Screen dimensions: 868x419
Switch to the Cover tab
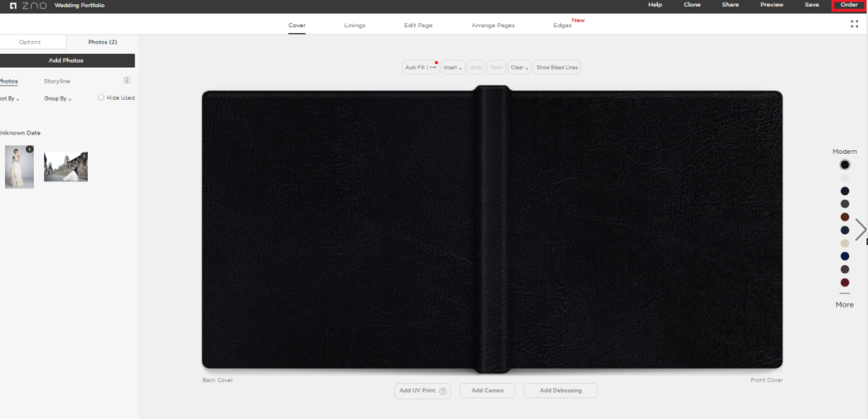point(297,25)
